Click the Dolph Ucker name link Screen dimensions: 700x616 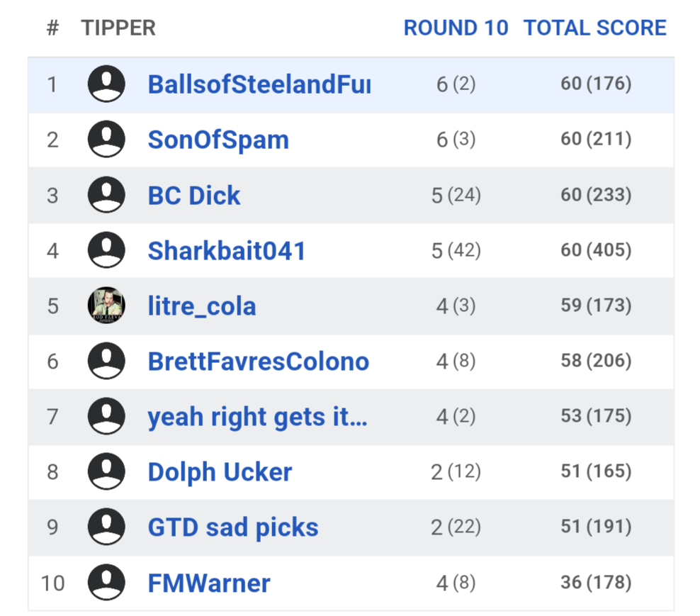[220, 472]
